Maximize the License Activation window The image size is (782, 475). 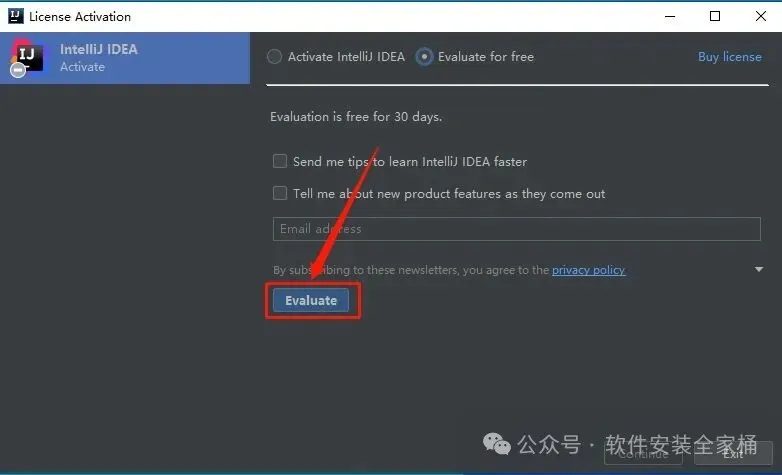(715, 16)
